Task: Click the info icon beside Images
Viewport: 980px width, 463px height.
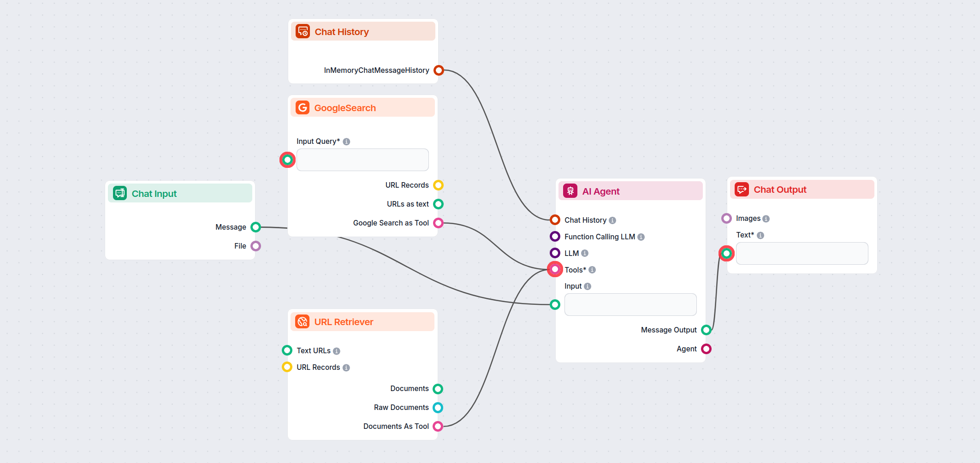Action: 766,218
